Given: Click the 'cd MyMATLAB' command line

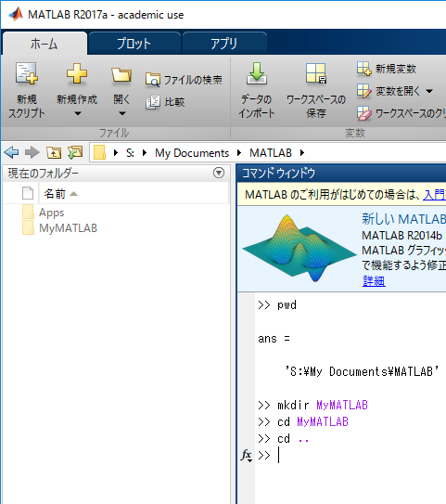Looking at the screenshot, I should click(303, 421).
